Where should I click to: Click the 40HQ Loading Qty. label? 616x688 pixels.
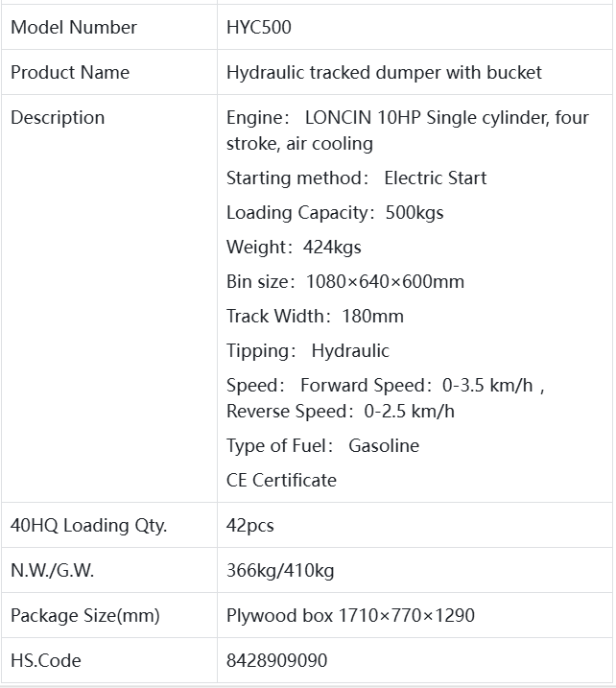[88, 525]
